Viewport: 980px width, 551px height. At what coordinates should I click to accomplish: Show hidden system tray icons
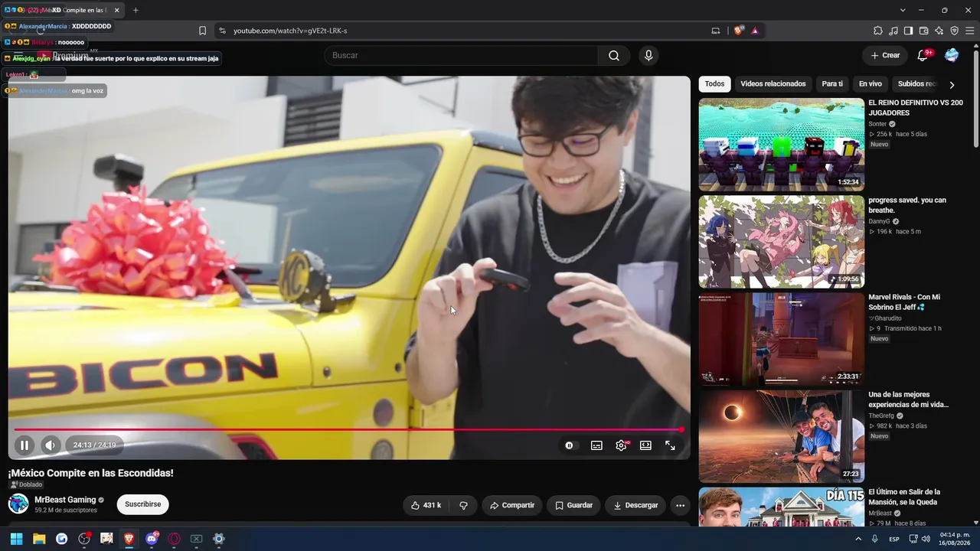click(858, 539)
